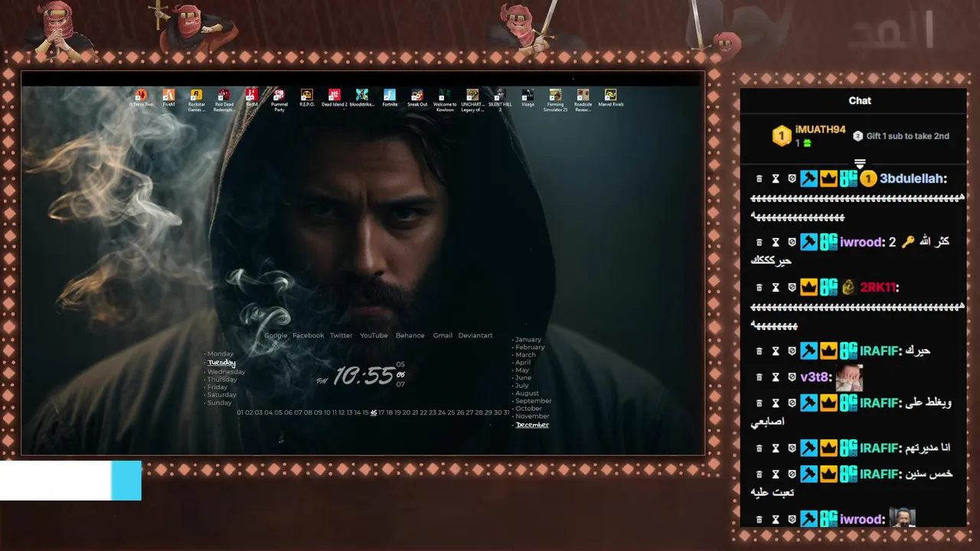Select the Dead Island 2 icon

point(334,98)
